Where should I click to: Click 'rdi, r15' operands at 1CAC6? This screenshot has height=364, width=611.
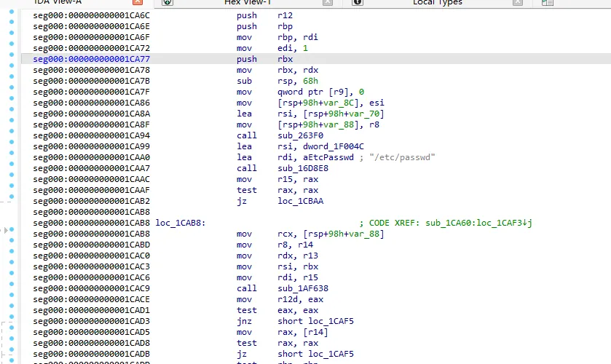298,277
